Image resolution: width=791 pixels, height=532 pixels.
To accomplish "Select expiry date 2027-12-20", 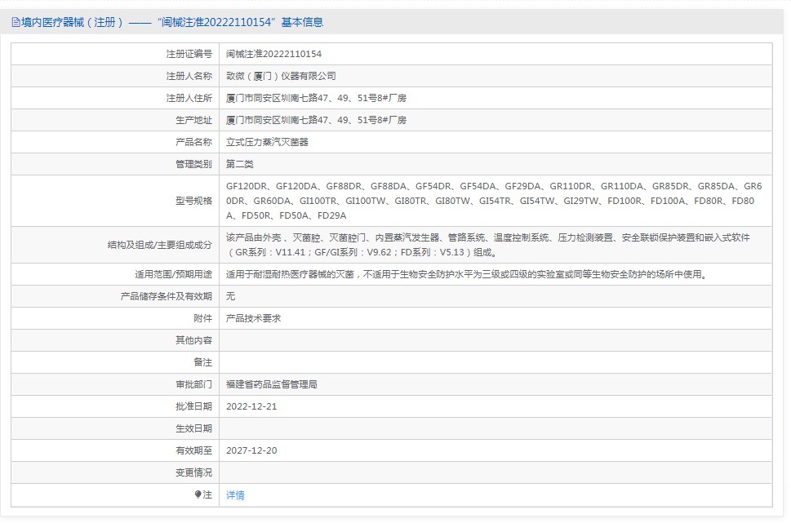I will [251, 450].
